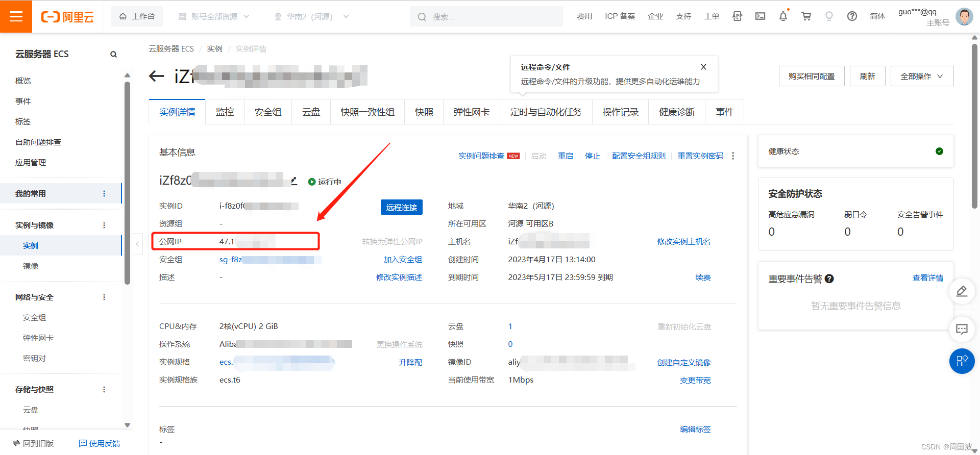Open options for My Favorites section

(x=104, y=193)
